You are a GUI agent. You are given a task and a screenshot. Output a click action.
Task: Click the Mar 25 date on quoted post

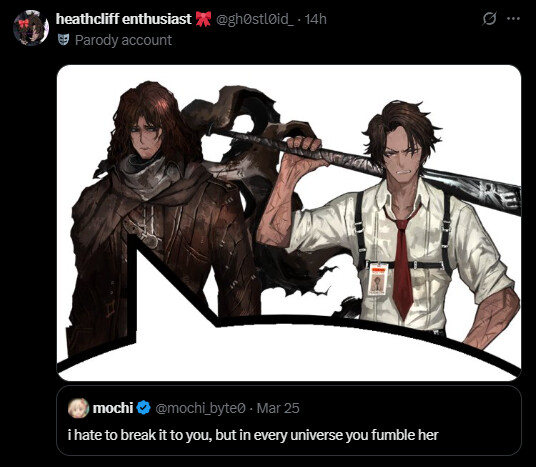278,408
